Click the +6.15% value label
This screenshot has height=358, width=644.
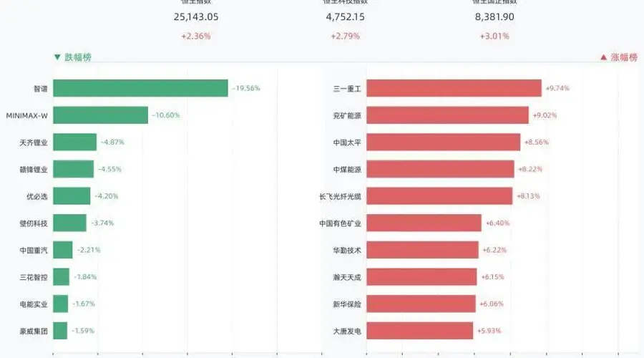492,276
